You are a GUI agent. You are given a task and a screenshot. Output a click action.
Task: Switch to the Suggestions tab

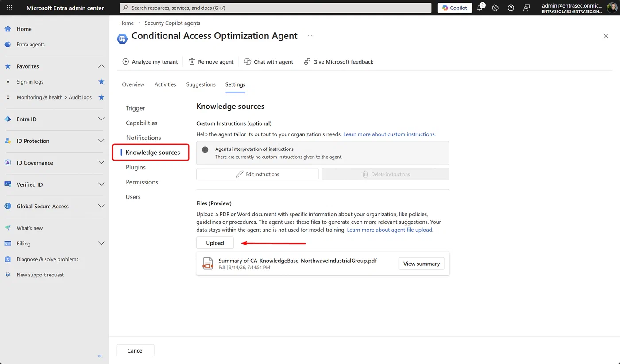pos(201,84)
